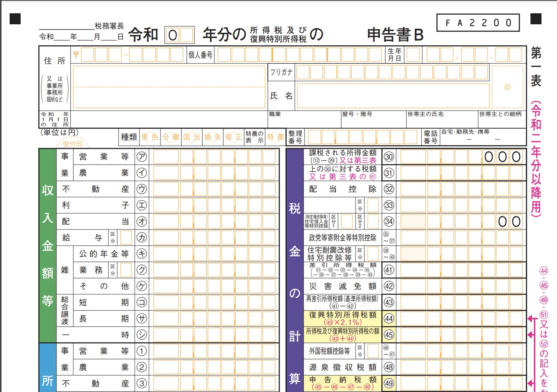Click the dashed 印 seal stamp circle
The width and height of the screenshot is (557, 392).
[x=507, y=87]
